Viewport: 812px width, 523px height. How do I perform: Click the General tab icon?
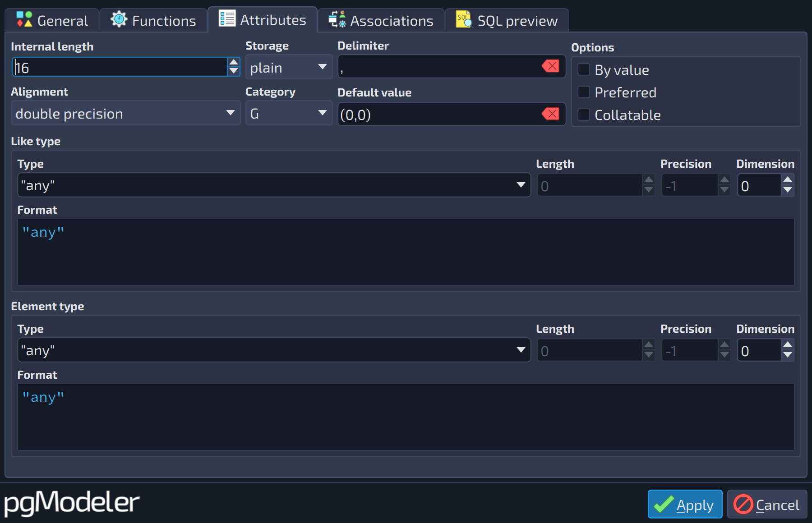pyautogui.click(x=24, y=20)
